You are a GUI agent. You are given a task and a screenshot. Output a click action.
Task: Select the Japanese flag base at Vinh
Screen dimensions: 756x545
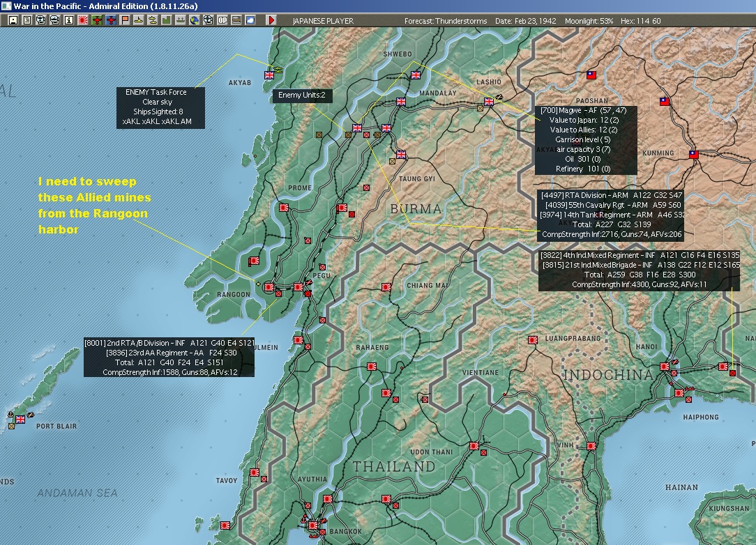(591, 446)
